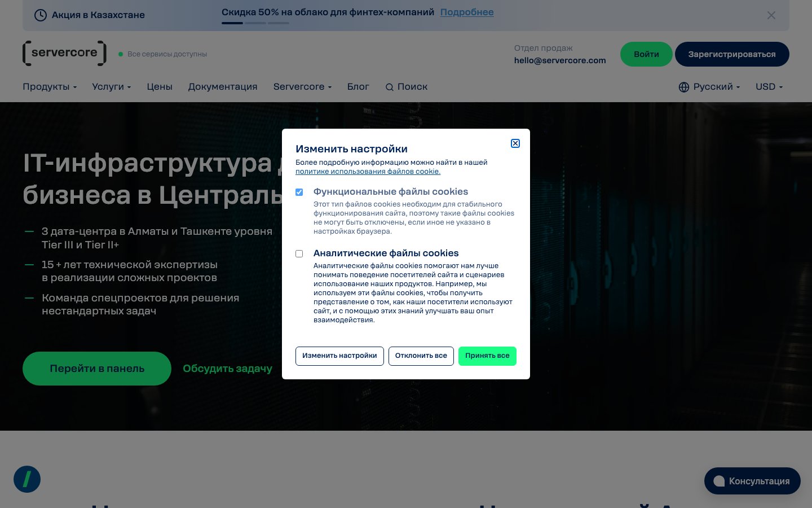Expand the Servercore menu
This screenshot has height=508, width=812.
(x=303, y=87)
